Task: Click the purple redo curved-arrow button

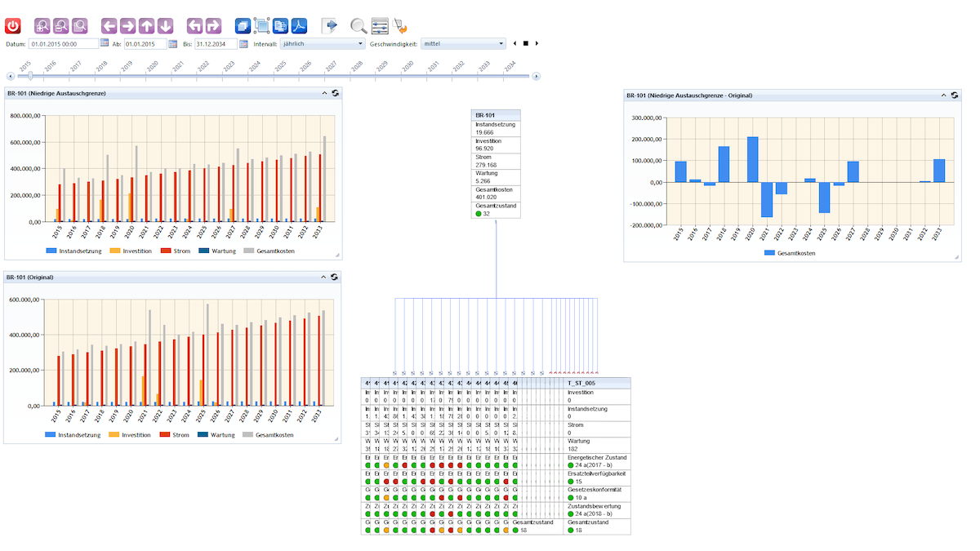Action: pos(213,25)
